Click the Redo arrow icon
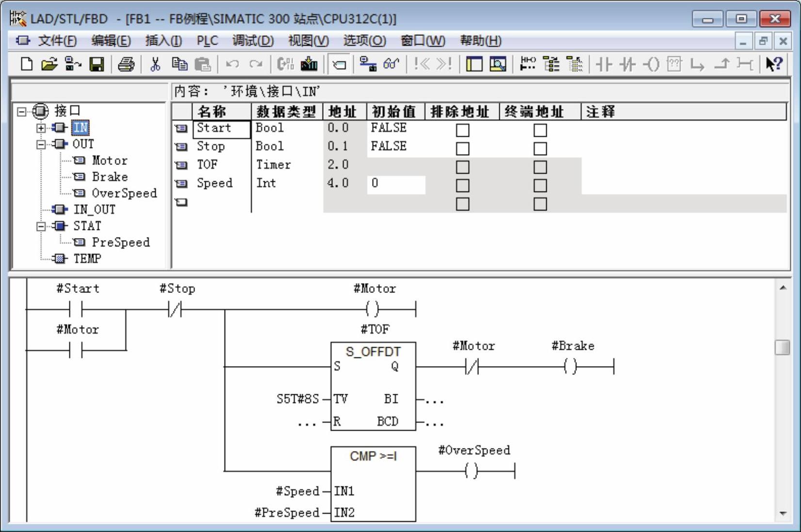The height and width of the screenshot is (532, 801). tap(256, 64)
